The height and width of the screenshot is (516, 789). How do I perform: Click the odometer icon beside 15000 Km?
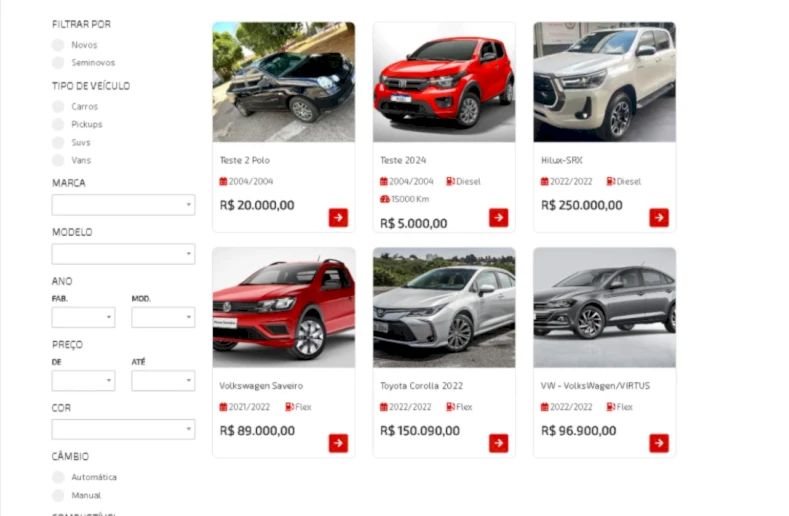(x=385, y=199)
